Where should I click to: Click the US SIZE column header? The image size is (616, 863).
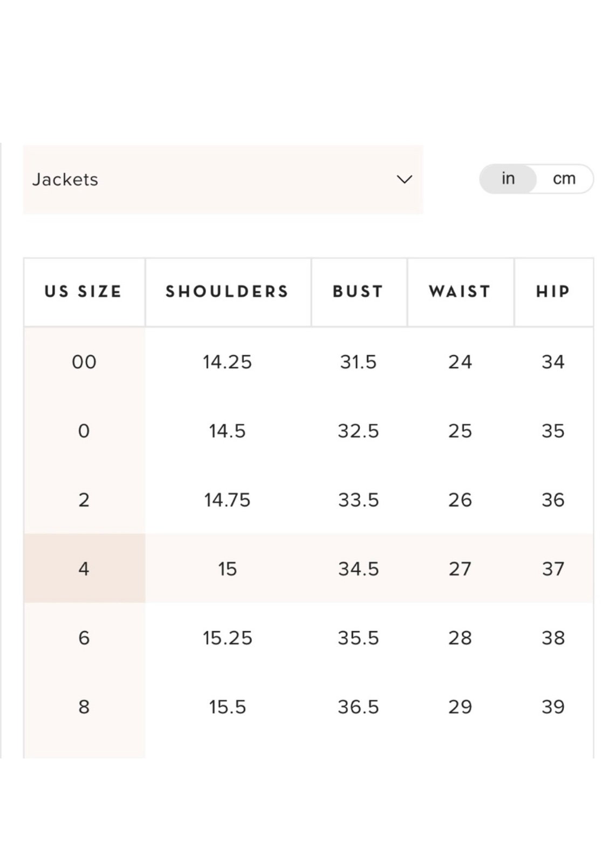84,292
